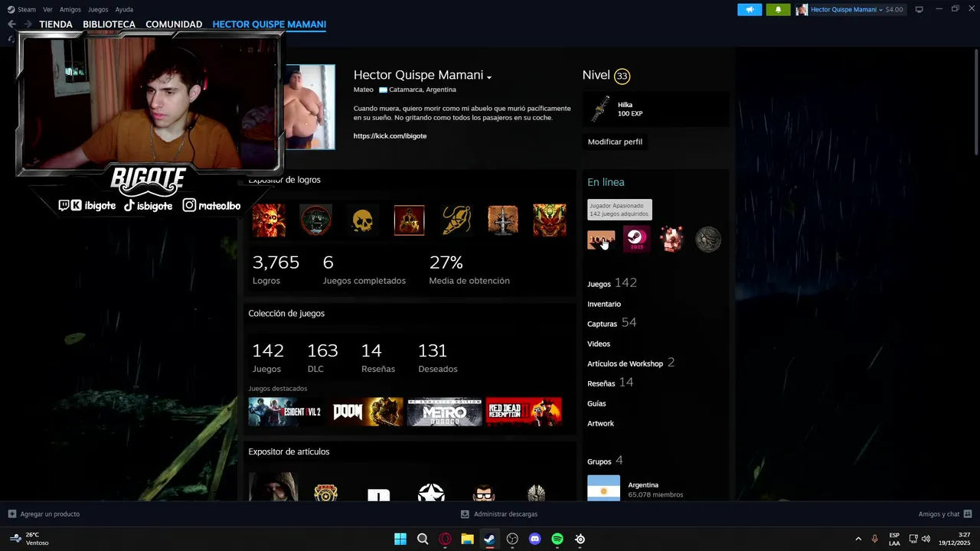Open the Ayuda menu
The height and width of the screenshot is (551, 980).
point(124,9)
